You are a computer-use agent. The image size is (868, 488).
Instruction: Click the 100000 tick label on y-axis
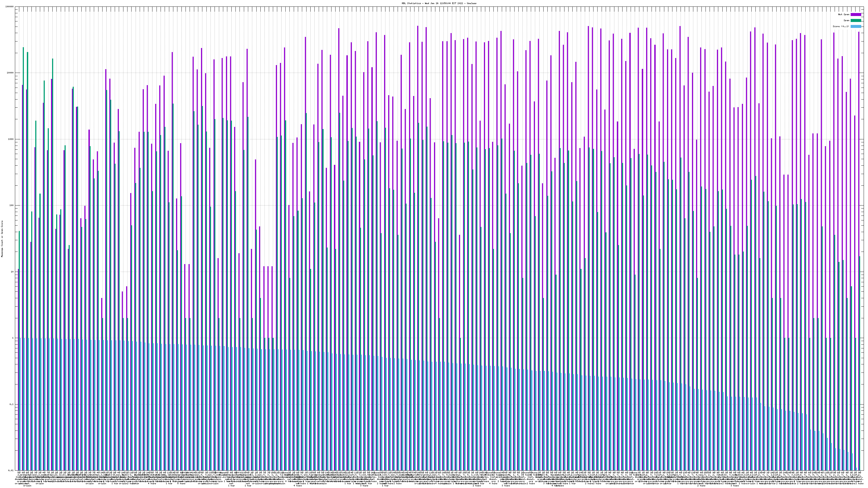click(x=10, y=7)
